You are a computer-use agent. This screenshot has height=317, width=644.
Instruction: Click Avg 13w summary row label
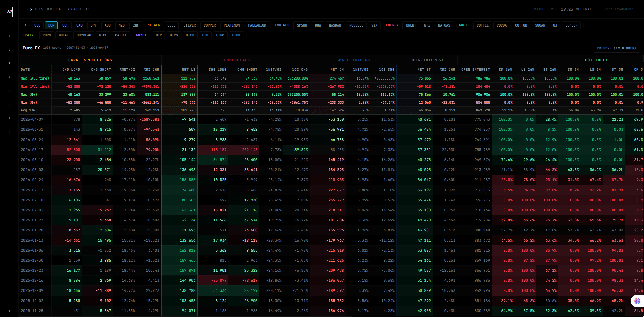click(28, 110)
